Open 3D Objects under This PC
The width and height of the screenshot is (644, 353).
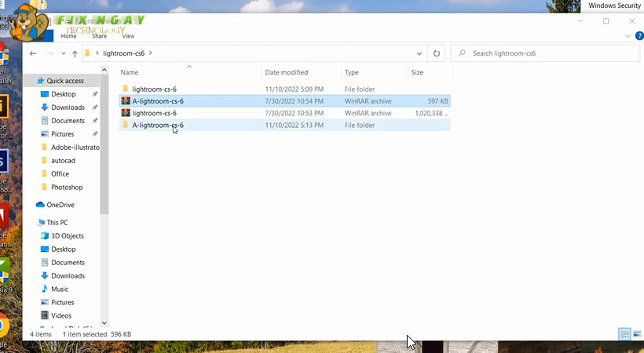(67, 235)
